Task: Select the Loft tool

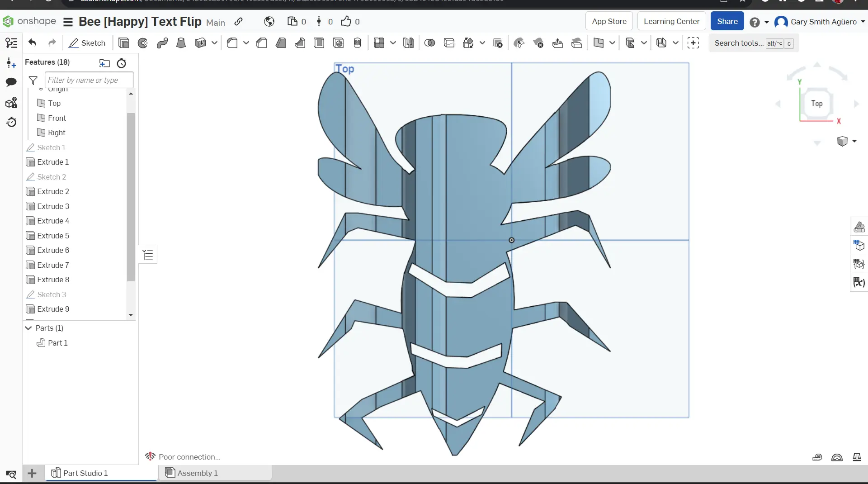Action: click(181, 43)
